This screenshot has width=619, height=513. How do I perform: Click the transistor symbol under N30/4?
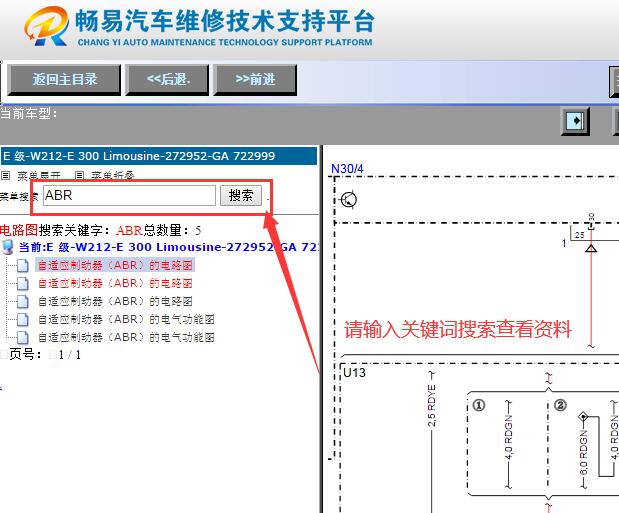[x=348, y=199]
